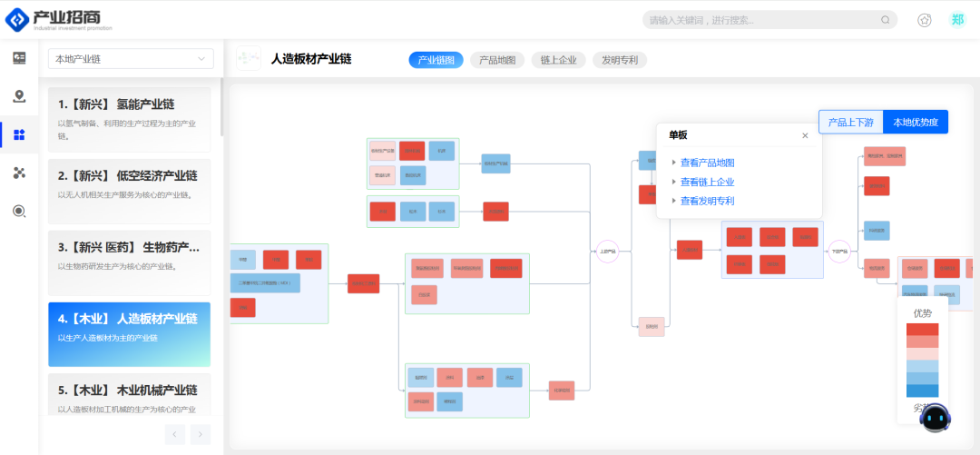The height and width of the screenshot is (455, 980).
Task: Click the scrollbar of the industry chain list
Action: (222, 108)
